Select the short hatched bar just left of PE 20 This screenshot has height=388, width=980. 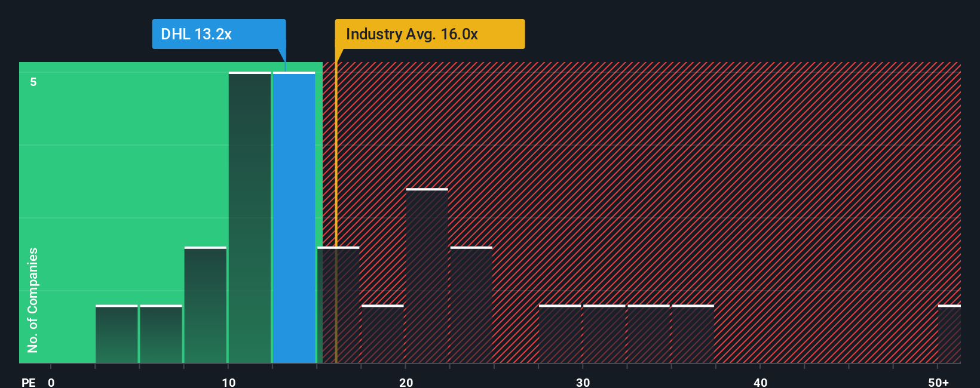click(x=382, y=334)
